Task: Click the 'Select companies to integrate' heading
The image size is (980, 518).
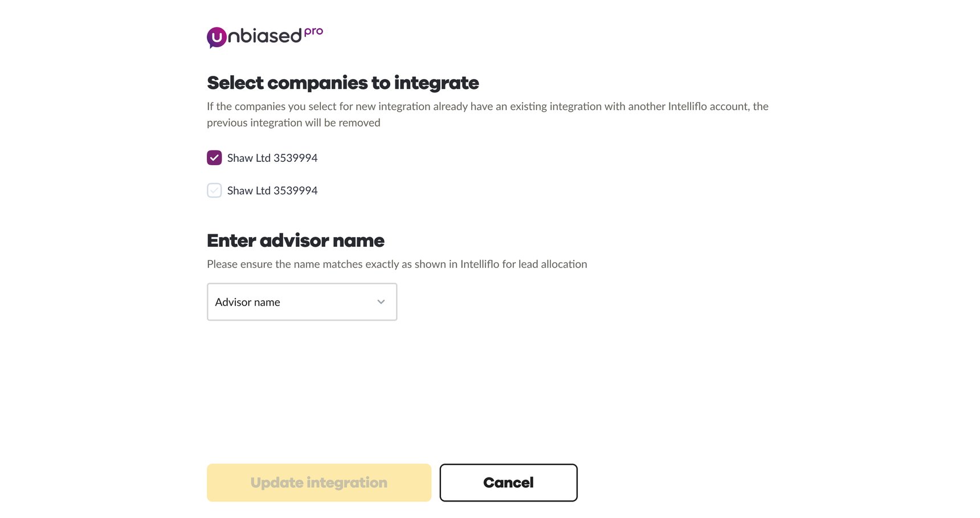Action: coord(342,83)
